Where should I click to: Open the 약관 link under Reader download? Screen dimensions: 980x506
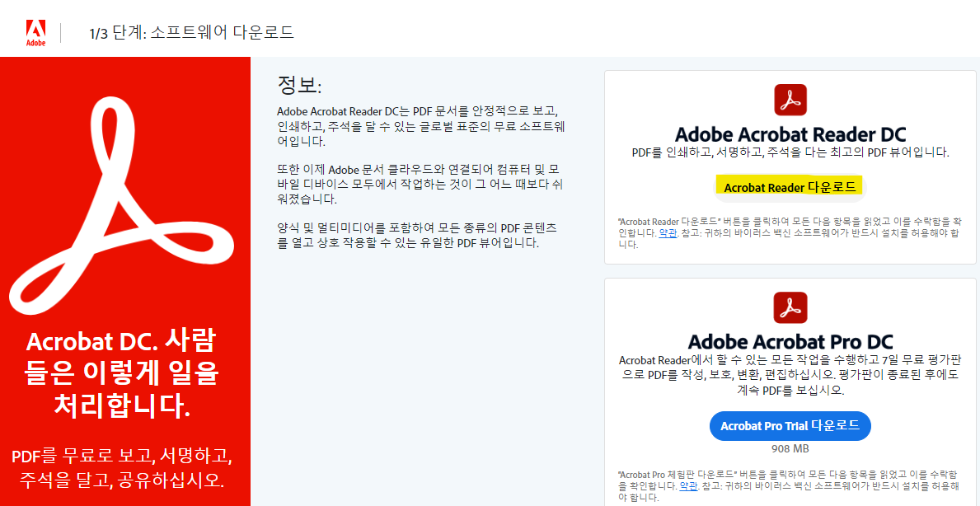668,233
